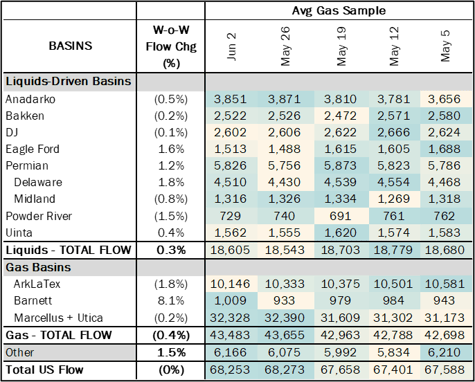This screenshot has width=475, height=382.
Task: Click the Avg Gas Sample heading
Action: 339,11
